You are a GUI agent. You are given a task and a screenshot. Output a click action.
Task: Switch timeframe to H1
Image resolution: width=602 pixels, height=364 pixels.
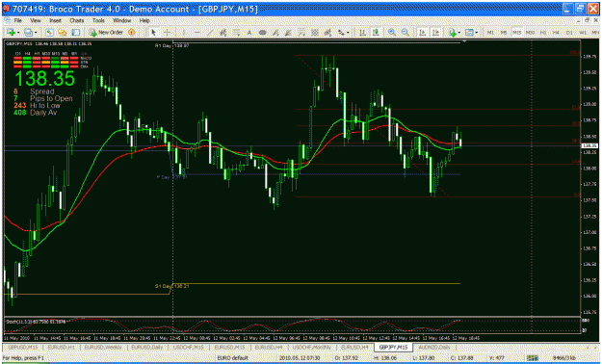tap(543, 33)
